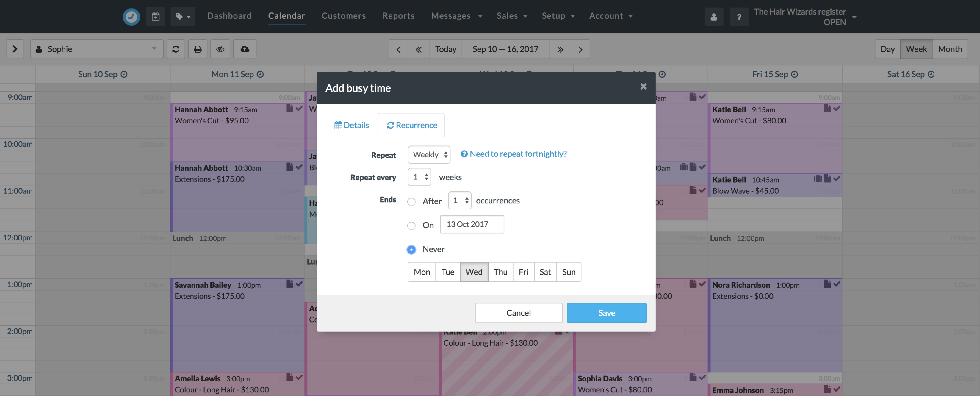This screenshot has width=980, height=396.
Task: Expand the Account menu
Action: [611, 16]
